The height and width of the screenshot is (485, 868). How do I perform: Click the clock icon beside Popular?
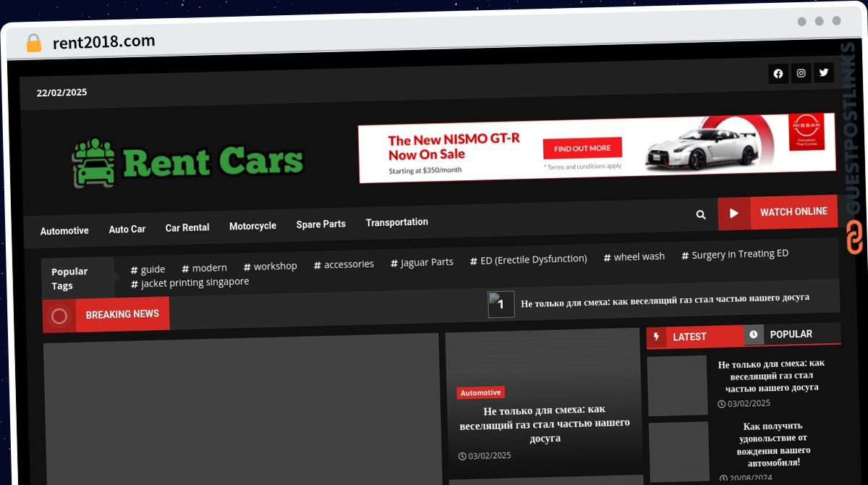[753, 334]
